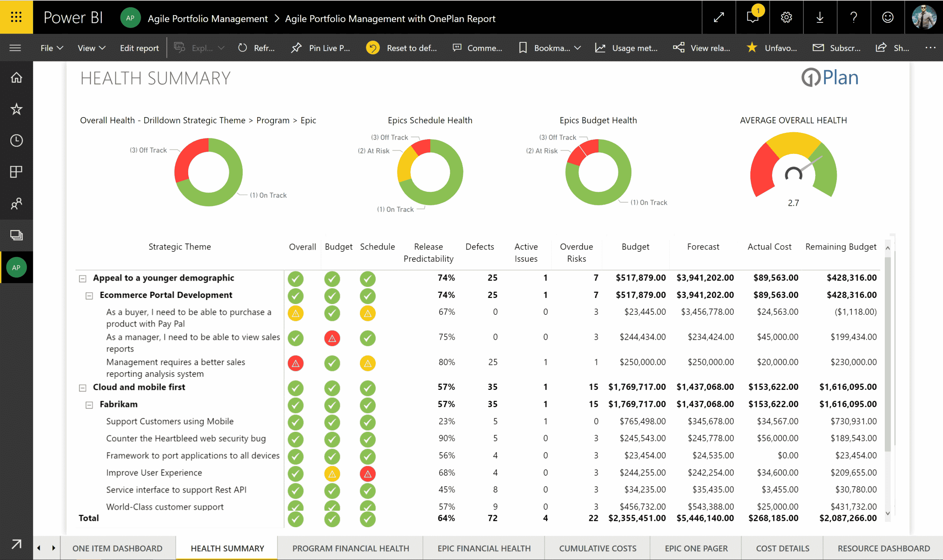Open the more options ellipsis in toolbar

(930, 48)
